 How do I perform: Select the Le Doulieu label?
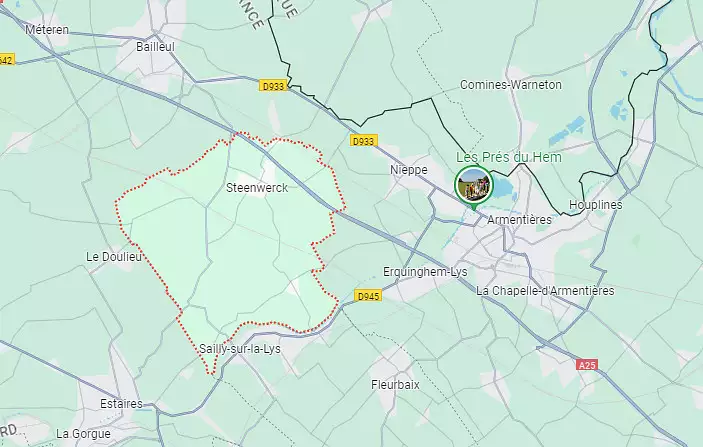[114, 257]
